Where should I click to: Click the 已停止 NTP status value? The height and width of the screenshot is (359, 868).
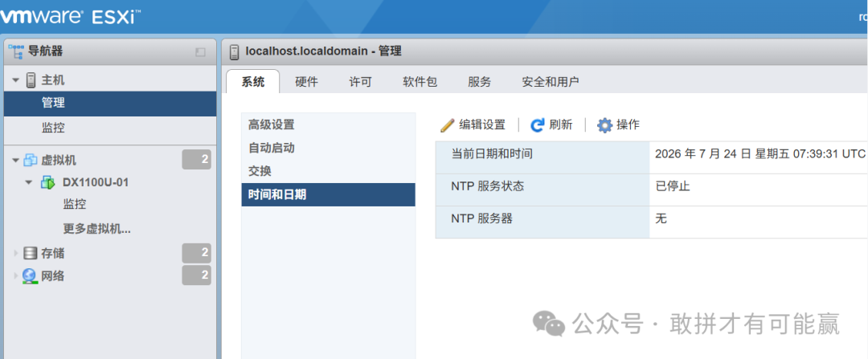click(673, 186)
